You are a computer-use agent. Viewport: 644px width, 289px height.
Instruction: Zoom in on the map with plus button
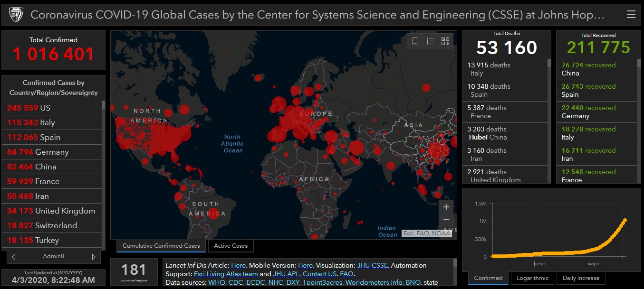tap(446, 207)
